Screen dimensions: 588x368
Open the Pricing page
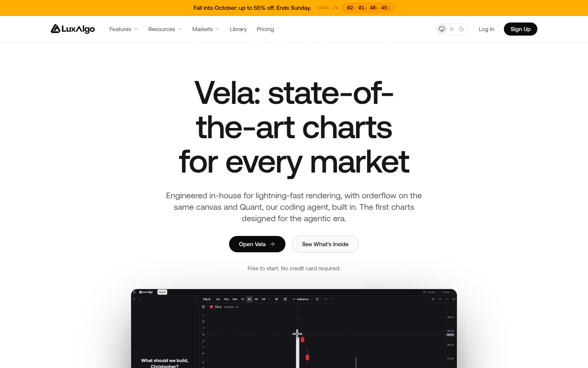coord(265,29)
